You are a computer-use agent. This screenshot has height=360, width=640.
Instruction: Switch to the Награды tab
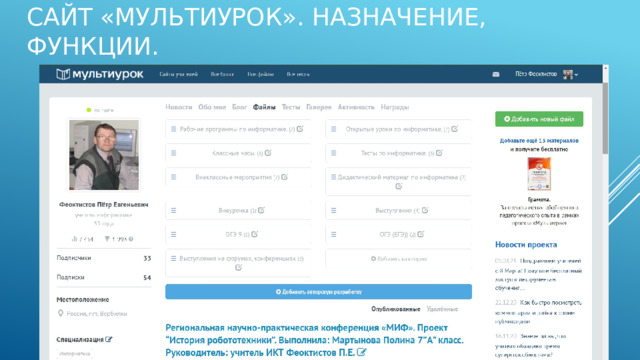pos(395,107)
